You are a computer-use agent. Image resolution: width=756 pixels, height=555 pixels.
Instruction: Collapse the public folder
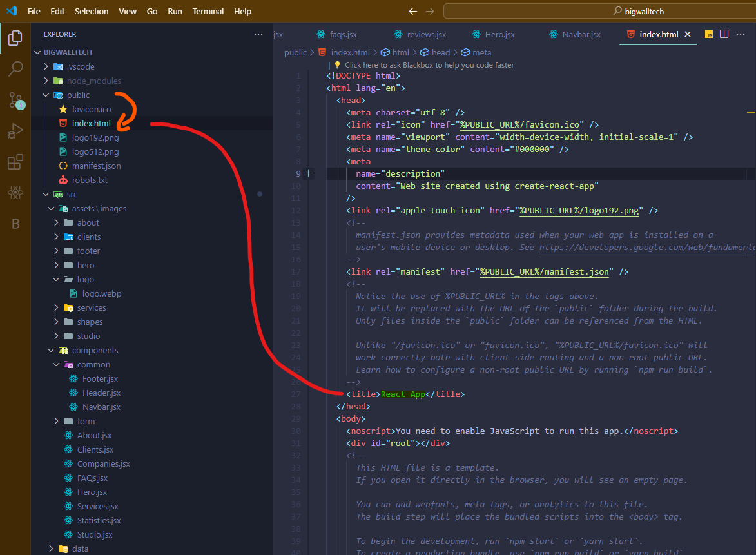(78, 95)
